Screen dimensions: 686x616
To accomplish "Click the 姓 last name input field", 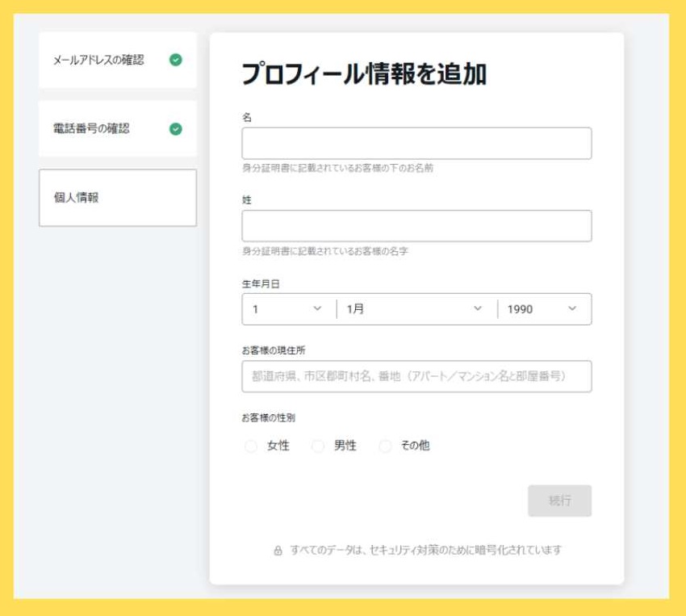I will 416,226.
